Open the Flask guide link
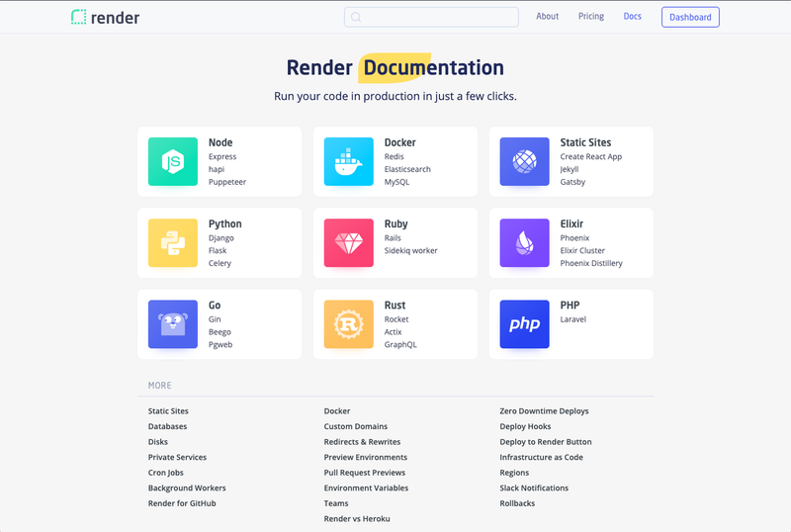791x532 pixels. click(x=218, y=251)
